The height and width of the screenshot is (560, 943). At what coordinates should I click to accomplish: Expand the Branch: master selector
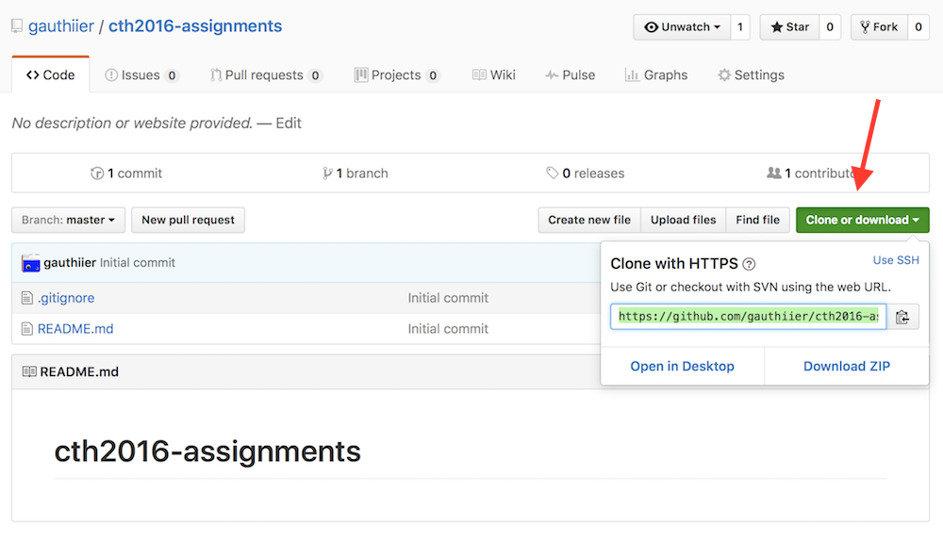point(68,220)
